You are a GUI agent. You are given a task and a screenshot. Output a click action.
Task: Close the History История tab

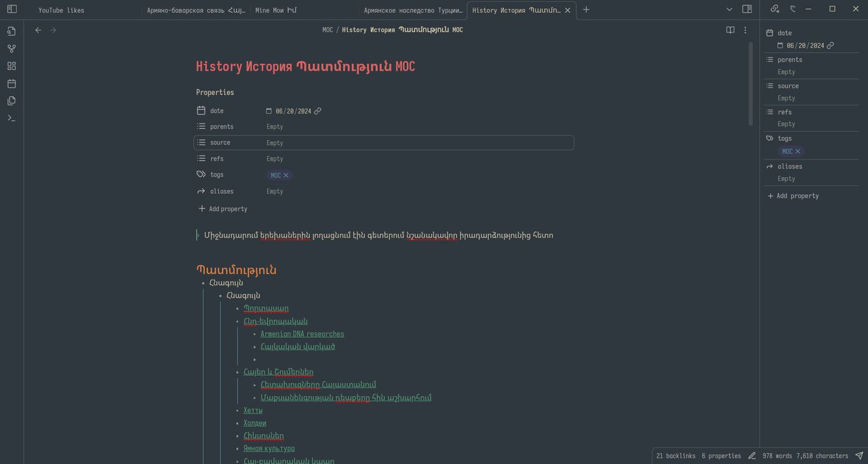(x=568, y=10)
